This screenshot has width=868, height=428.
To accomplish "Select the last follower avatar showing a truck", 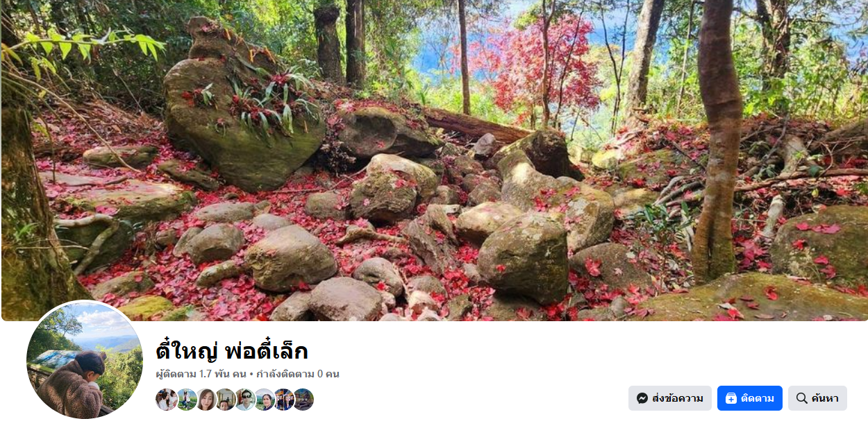I will [303, 400].
